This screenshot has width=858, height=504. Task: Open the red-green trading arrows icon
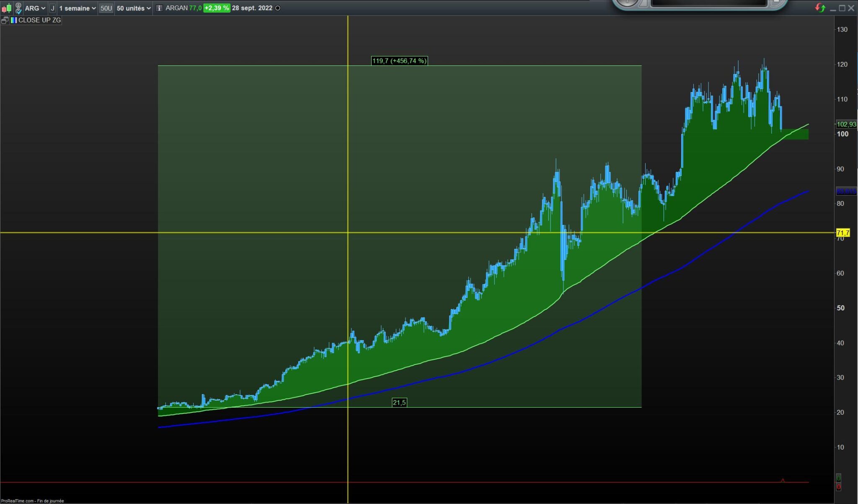click(820, 8)
